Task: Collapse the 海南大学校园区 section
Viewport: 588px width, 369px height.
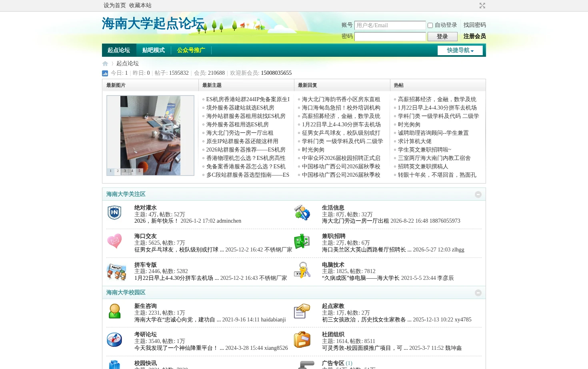Action: tap(478, 293)
